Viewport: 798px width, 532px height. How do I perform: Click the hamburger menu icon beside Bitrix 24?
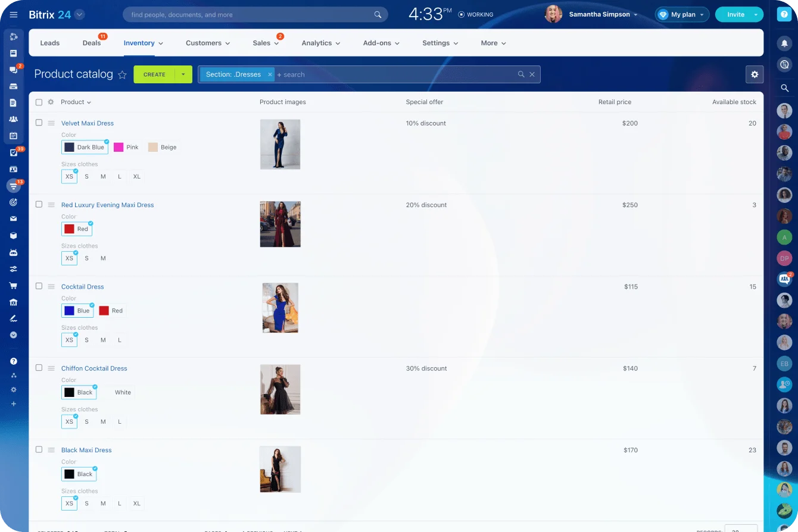pyautogui.click(x=14, y=15)
